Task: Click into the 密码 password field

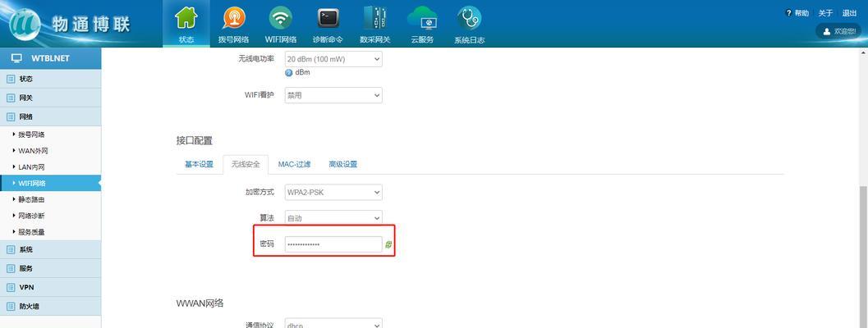Action: point(333,244)
